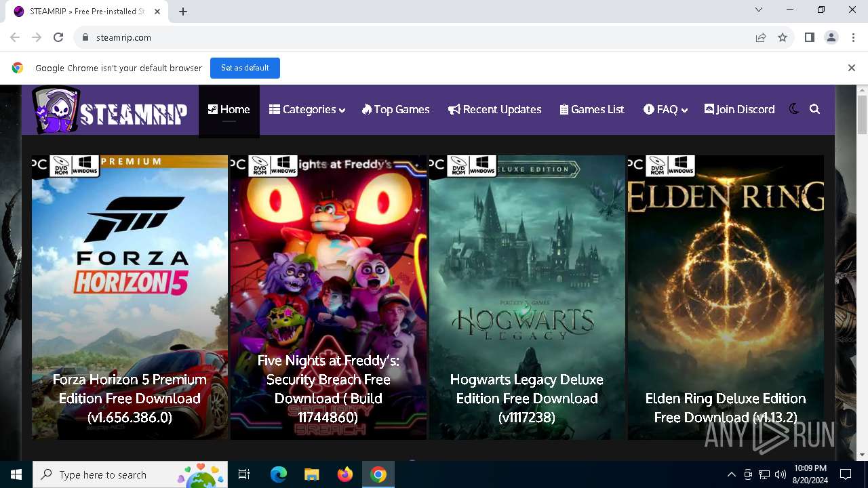Open the network status tray icon
Image resolution: width=868 pixels, height=488 pixels.
pyautogui.click(x=764, y=474)
